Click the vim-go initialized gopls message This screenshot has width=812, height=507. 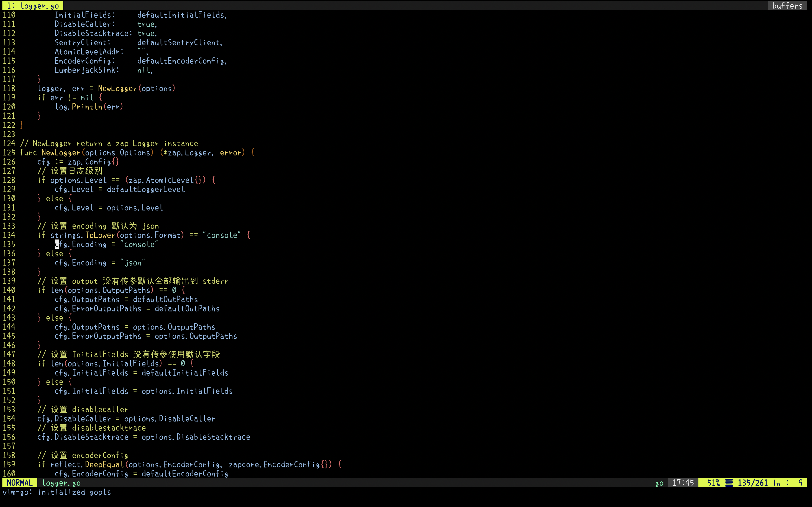57,492
